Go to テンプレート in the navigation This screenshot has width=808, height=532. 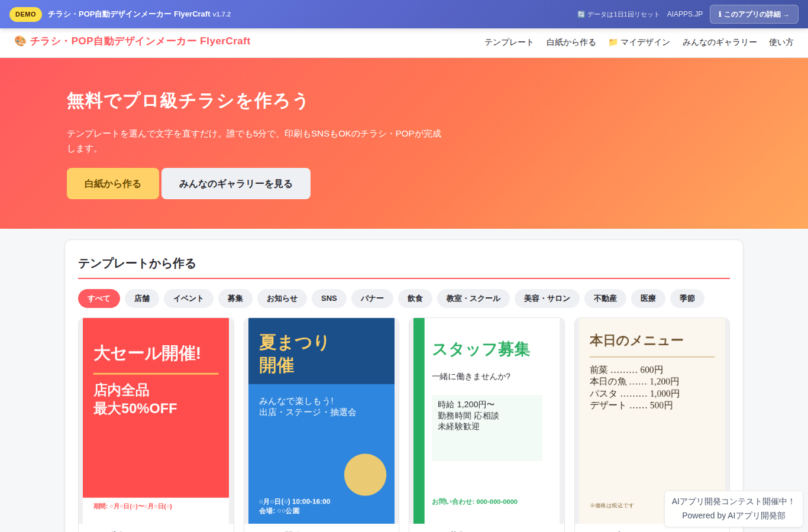coord(509,42)
